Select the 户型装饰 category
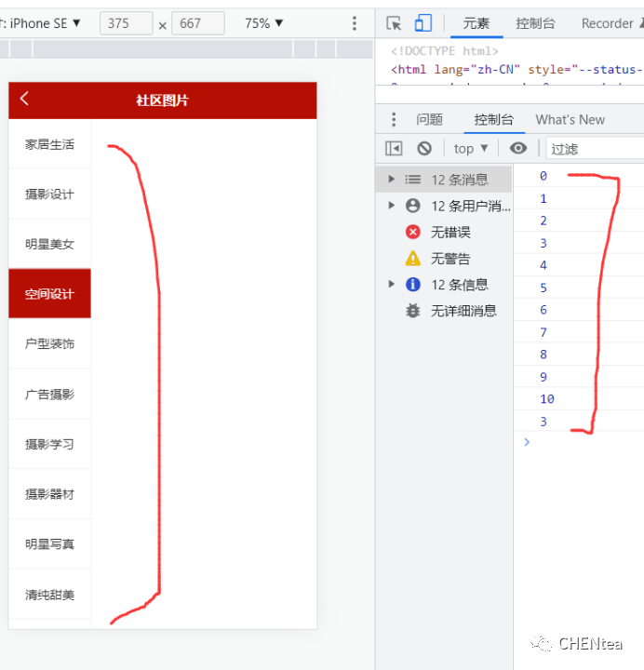Image resolution: width=644 pixels, height=670 pixels. (49, 343)
